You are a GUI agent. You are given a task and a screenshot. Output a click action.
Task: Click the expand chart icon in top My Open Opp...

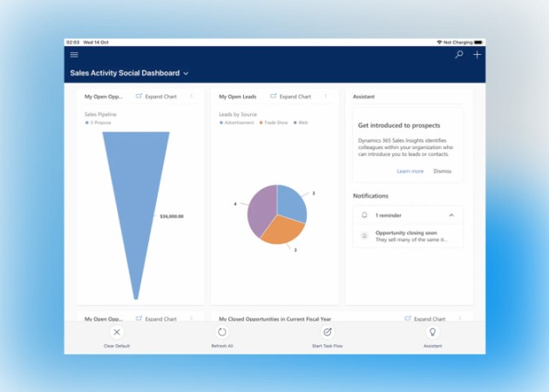point(139,96)
